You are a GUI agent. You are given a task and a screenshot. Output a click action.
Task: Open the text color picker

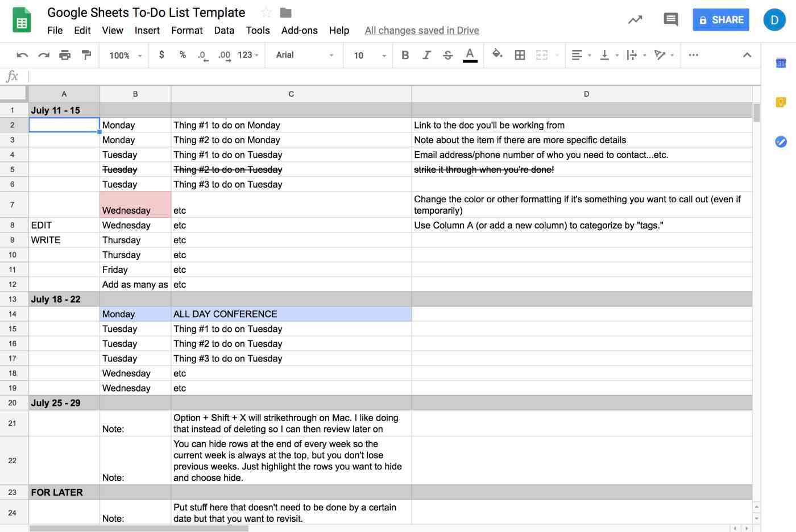pyautogui.click(x=470, y=55)
